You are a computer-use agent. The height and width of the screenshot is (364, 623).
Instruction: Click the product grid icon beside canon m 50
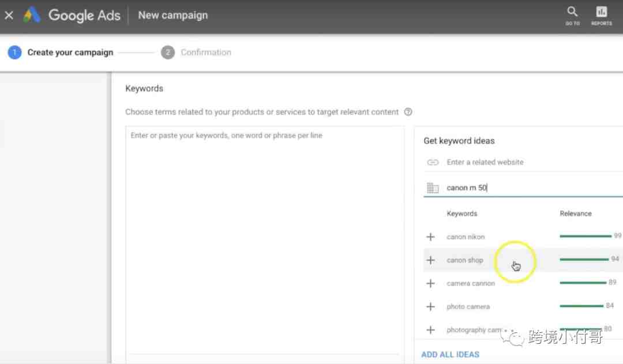tap(433, 187)
